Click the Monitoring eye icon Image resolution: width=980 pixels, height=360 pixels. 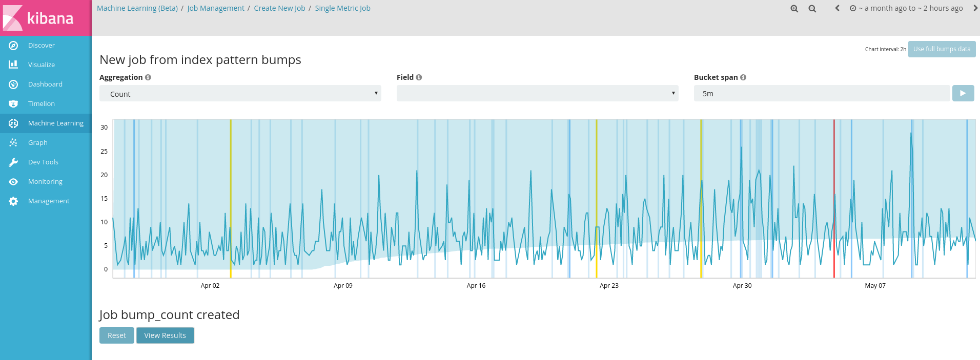click(x=13, y=182)
